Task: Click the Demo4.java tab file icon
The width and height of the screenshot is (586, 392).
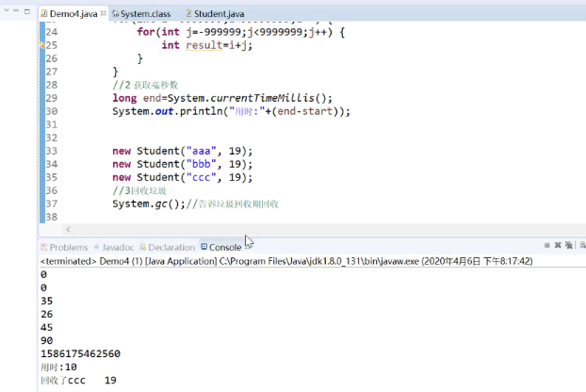Action: pos(44,13)
